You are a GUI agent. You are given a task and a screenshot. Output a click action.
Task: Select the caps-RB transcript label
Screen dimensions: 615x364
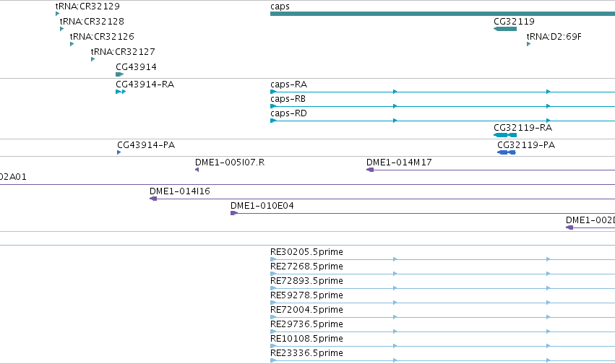tap(288, 99)
